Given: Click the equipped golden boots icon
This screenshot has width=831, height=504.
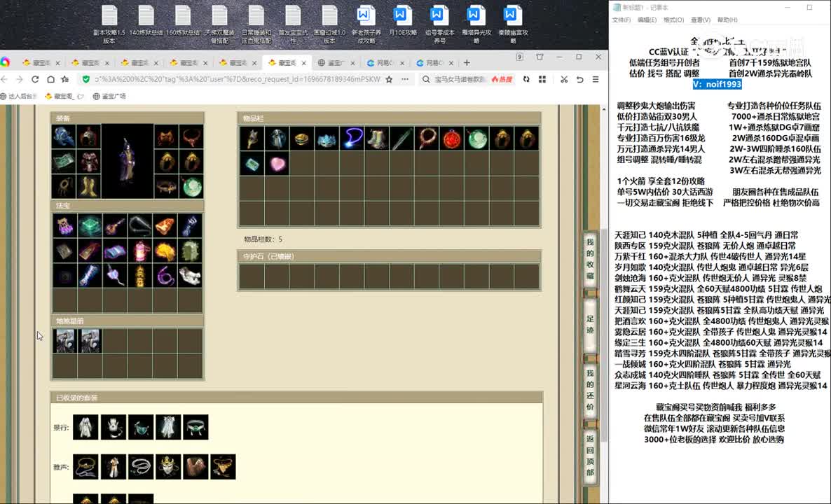Looking at the screenshot, I should 88,187.
